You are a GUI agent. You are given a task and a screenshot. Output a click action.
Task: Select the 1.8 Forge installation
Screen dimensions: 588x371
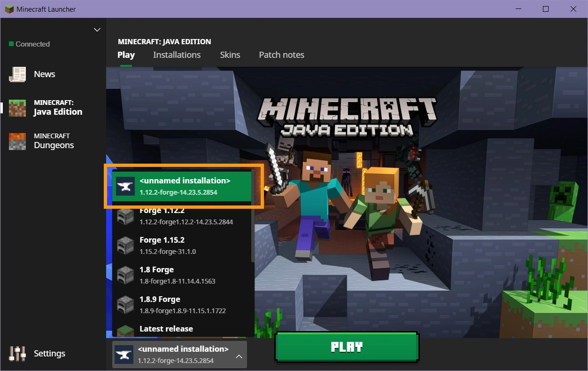pos(182,275)
